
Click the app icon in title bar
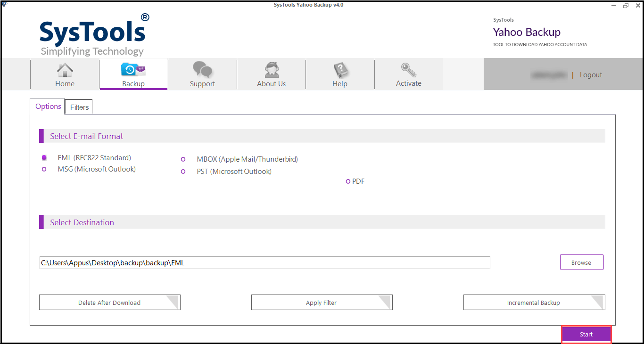pos(4,5)
